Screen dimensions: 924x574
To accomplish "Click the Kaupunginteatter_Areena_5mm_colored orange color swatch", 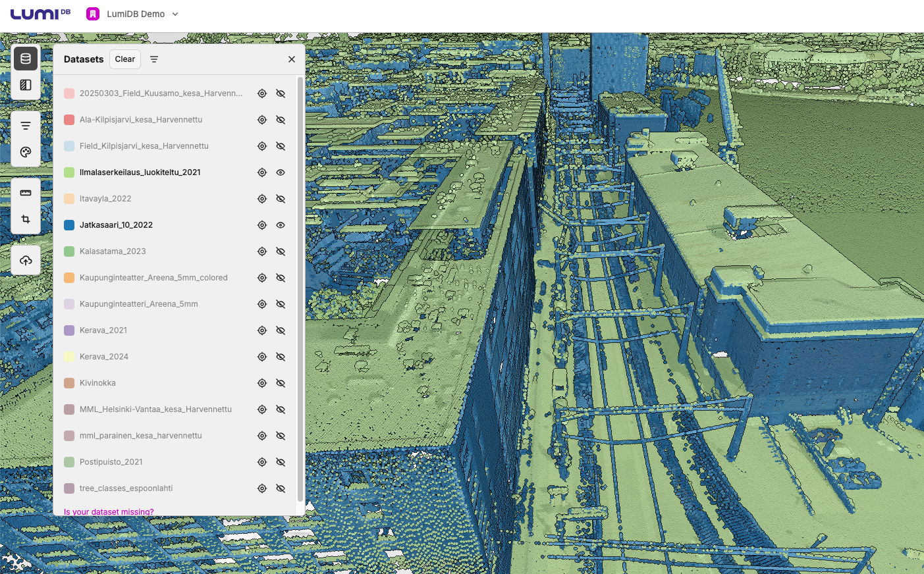I will coord(69,278).
